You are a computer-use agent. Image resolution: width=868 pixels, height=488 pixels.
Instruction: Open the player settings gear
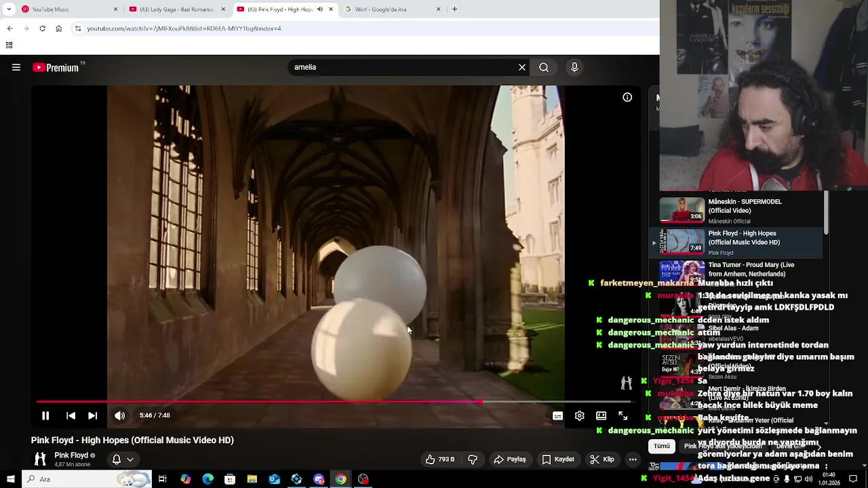(x=579, y=415)
